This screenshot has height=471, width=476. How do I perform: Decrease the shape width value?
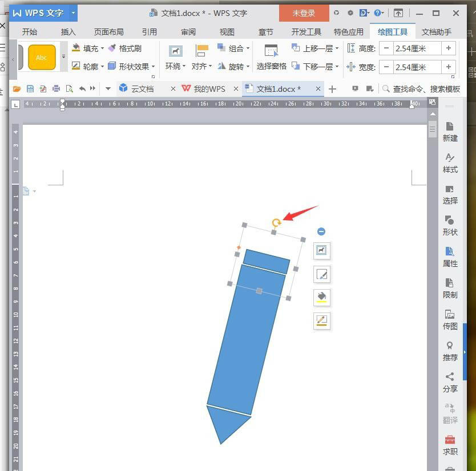coord(386,67)
